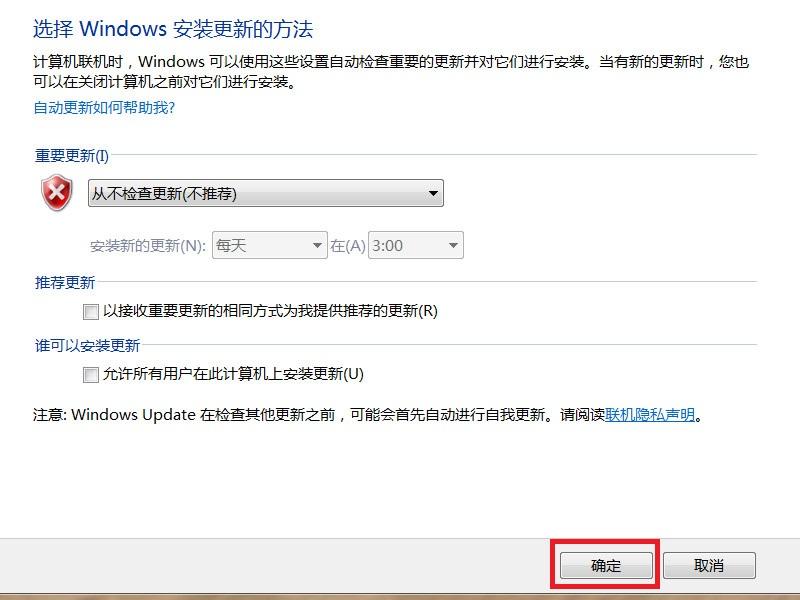Click the description paragraph starting with 计算机联机时
Viewport: 800px width, 600px height.
[391, 71]
